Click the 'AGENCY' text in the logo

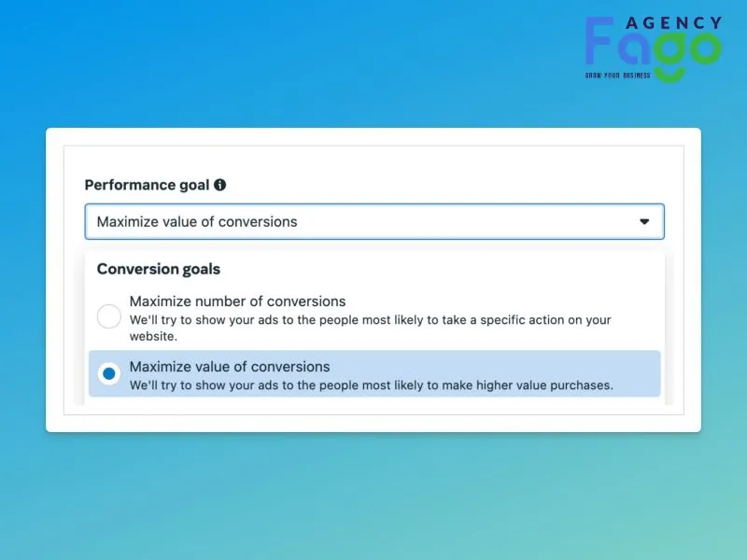coord(674,22)
